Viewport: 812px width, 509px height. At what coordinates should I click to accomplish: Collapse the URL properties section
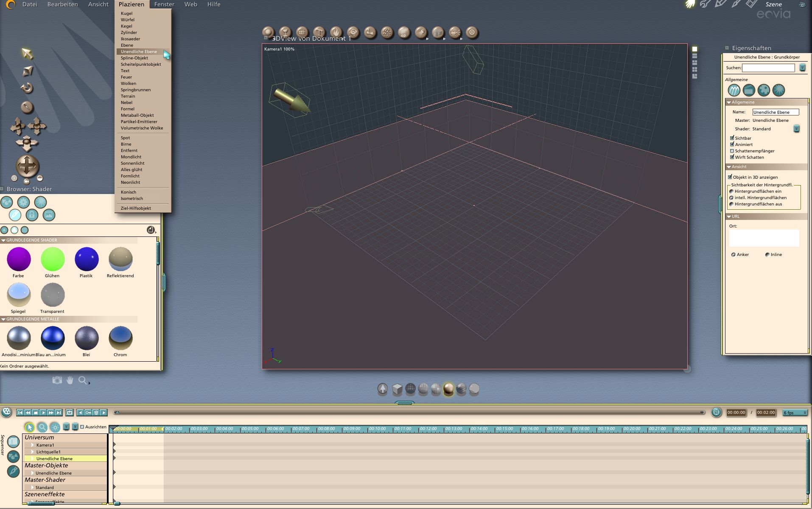(x=729, y=217)
